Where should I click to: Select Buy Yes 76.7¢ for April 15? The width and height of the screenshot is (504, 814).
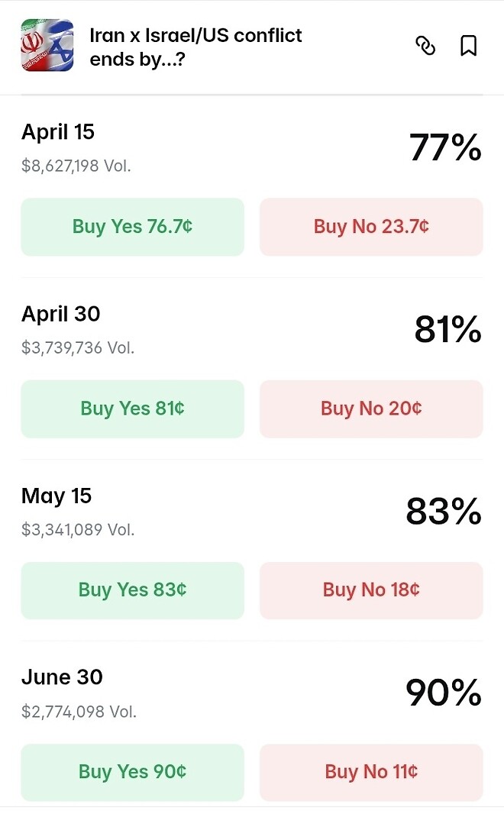click(132, 226)
